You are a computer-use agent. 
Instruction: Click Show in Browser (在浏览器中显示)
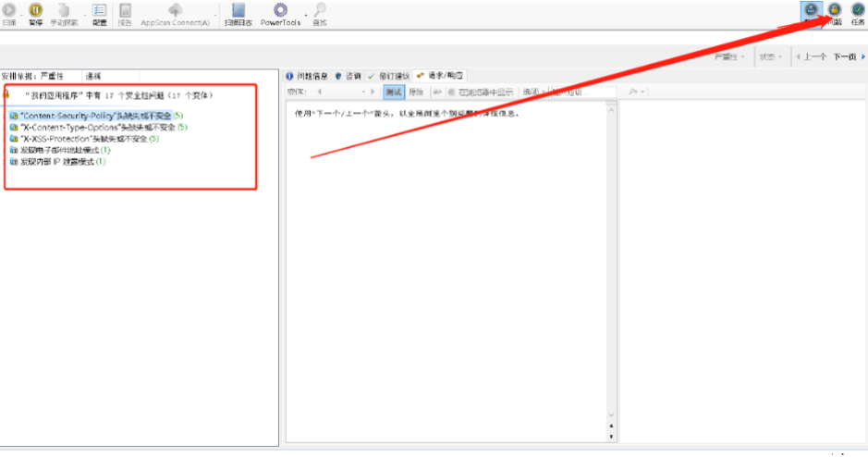(x=481, y=92)
